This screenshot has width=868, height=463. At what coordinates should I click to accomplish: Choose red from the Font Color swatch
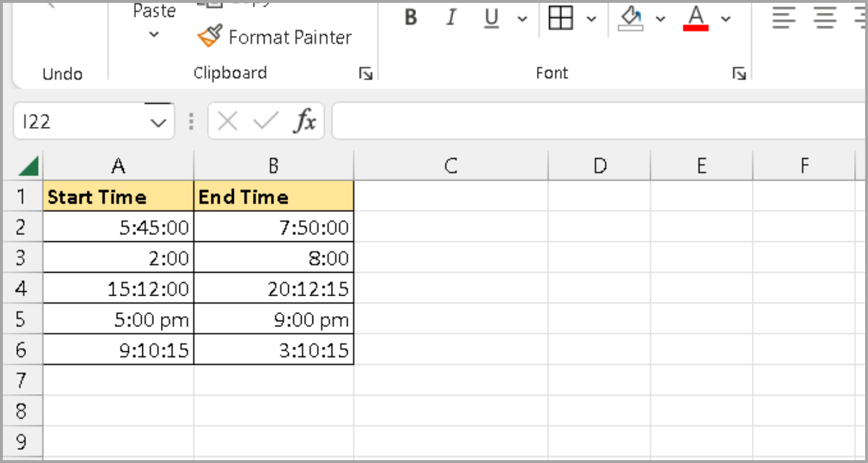click(696, 27)
